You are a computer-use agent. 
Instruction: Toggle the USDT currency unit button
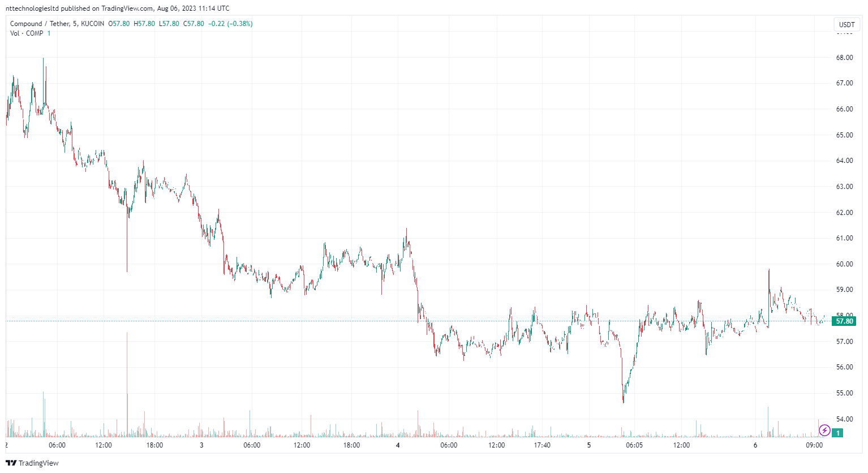pyautogui.click(x=846, y=24)
